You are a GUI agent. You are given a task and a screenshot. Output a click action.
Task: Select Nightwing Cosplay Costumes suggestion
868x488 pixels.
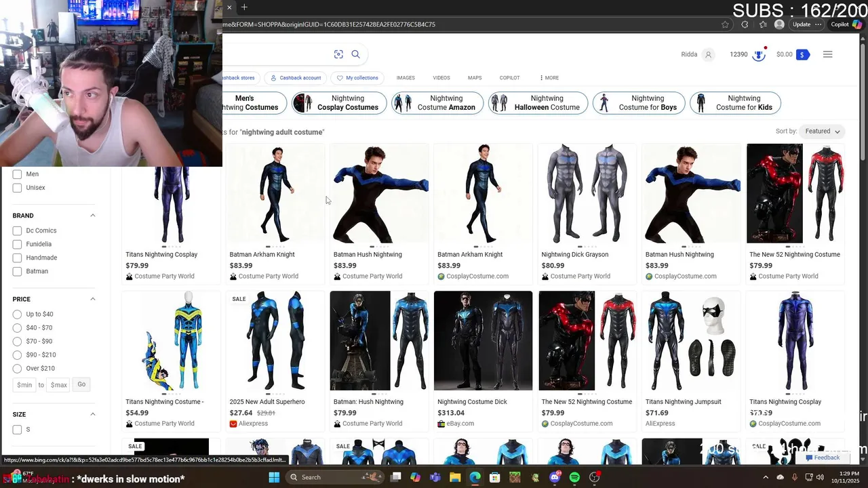click(x=340, y=103)
